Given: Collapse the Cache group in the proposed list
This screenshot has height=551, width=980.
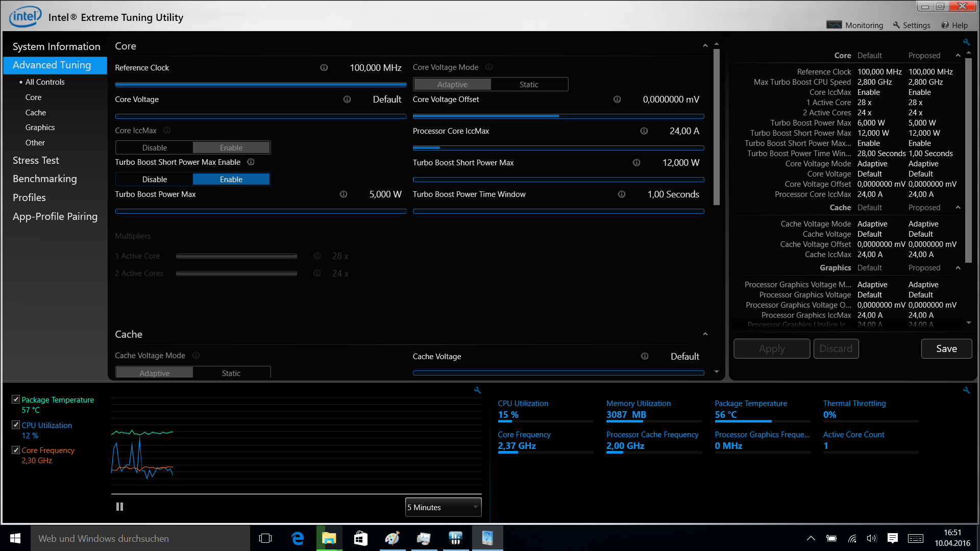Looking at the screenshot, I should (958, 208).
